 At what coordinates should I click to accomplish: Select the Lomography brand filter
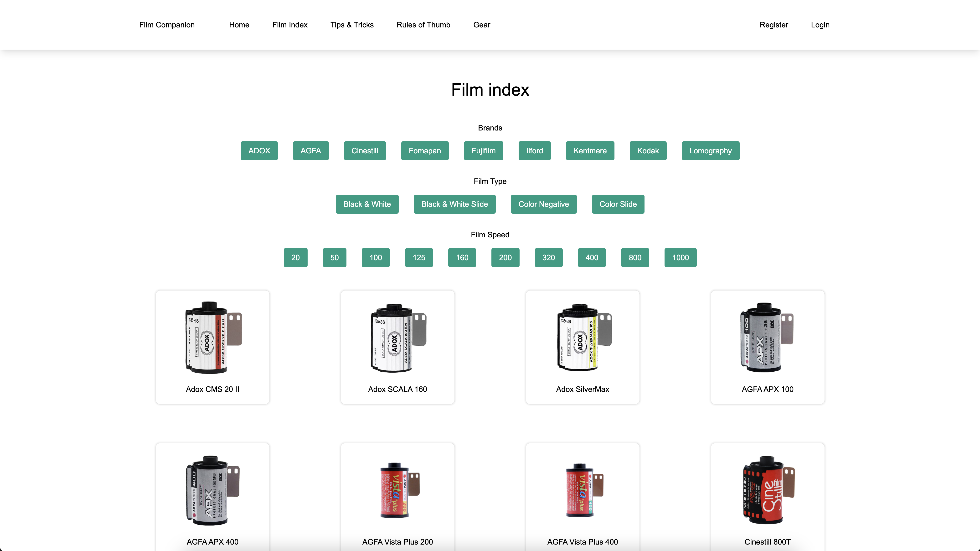click(x=710, y=151)
